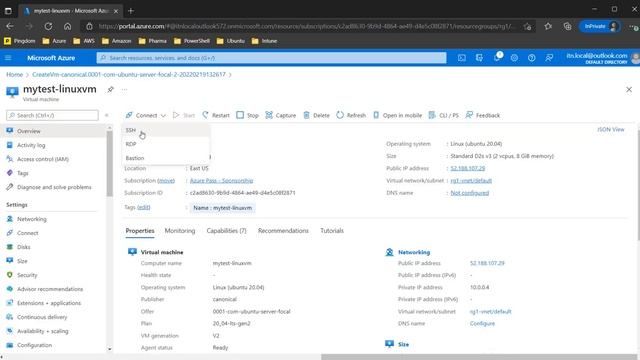Refresh the VM overview
The height and width of the screenshot is (360, 640).
(x=351, y=115)
